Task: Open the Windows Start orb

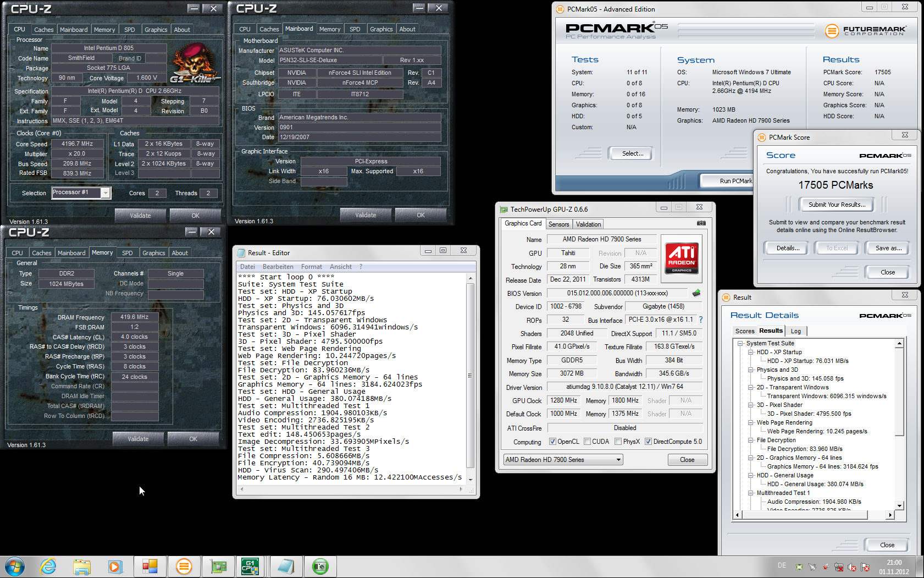Action: pos(15,566)
